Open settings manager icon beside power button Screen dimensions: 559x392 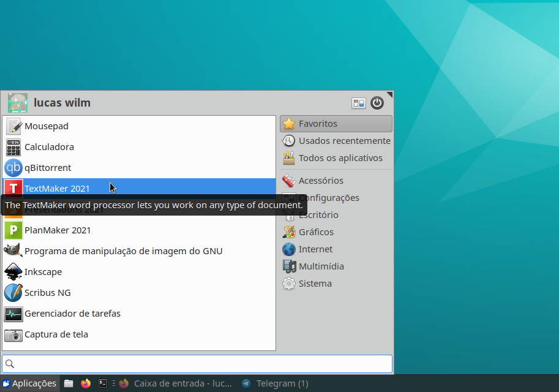pyautogui.click(x=359, y=103)
